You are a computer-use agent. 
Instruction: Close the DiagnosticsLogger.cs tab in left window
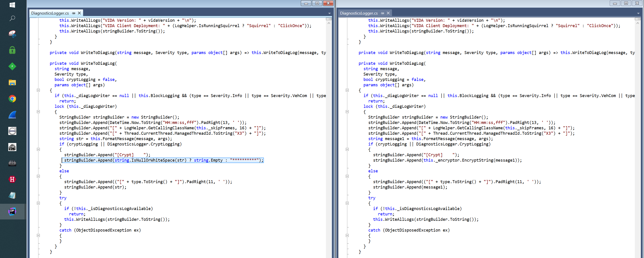(x=79, y=13)
